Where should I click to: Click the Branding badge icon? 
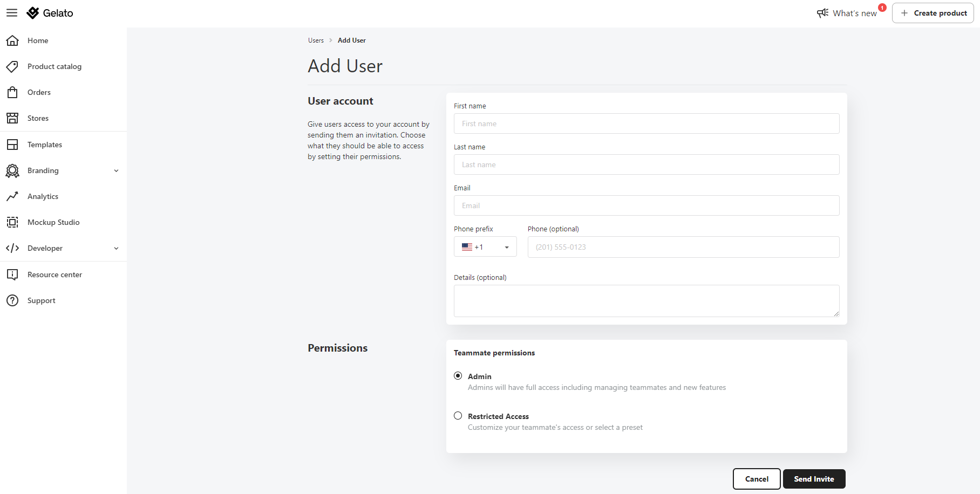click(12, 171)
